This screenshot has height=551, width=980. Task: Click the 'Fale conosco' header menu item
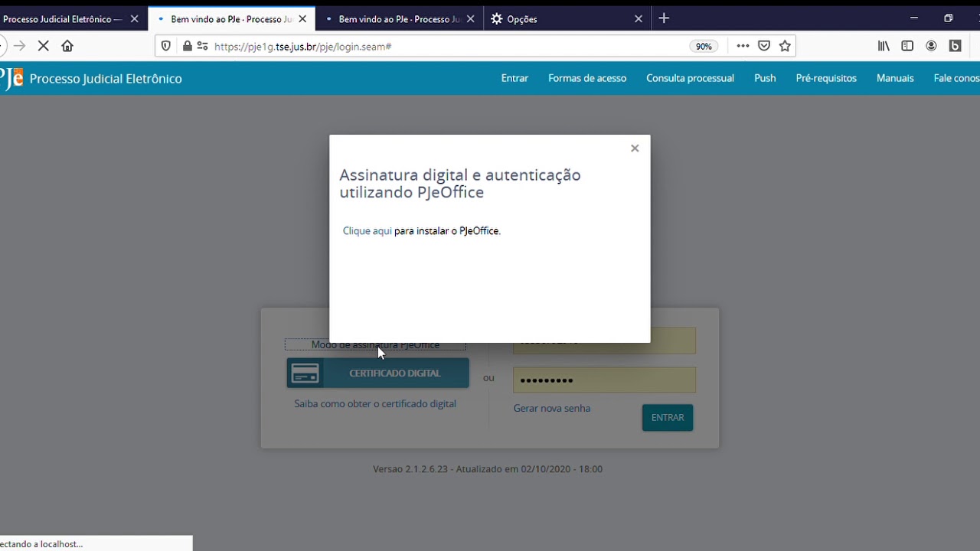pyautogui.click(x=956, y=78)
